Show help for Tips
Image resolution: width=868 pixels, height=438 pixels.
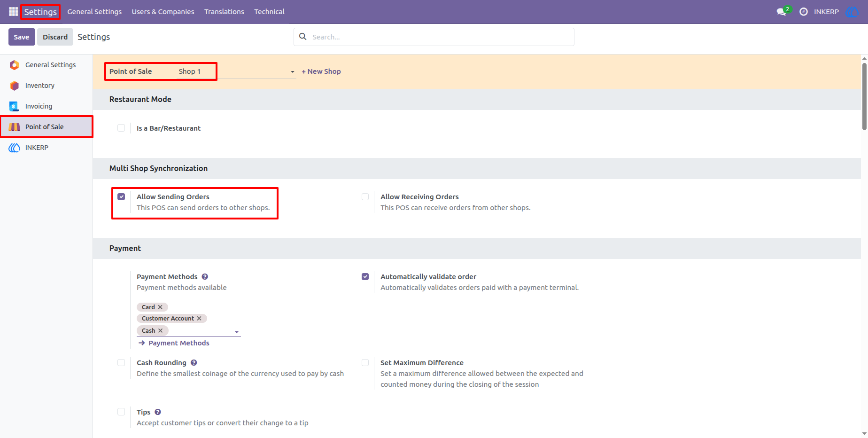158,412
